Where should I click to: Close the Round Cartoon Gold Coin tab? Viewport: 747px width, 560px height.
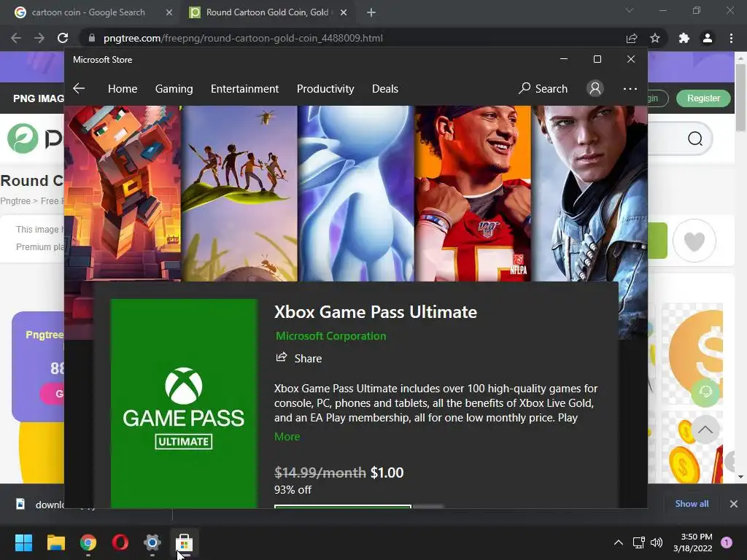click(x=344, y=12)
